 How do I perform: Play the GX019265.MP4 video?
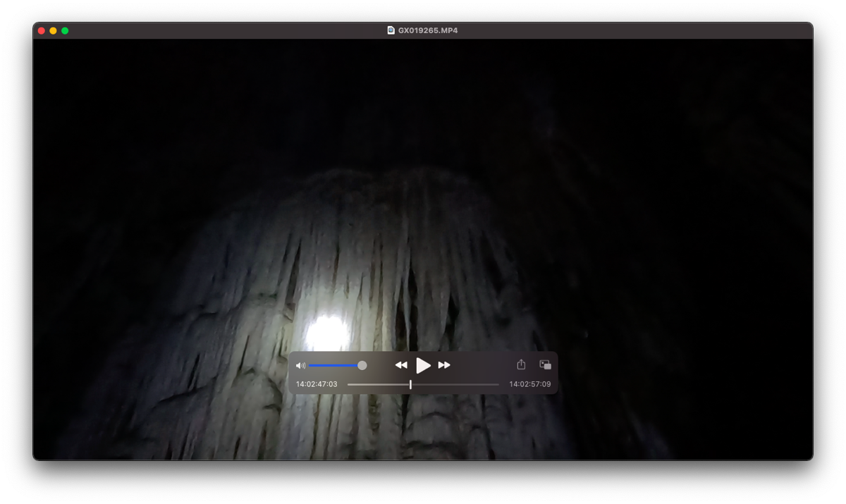pos(423,365)
